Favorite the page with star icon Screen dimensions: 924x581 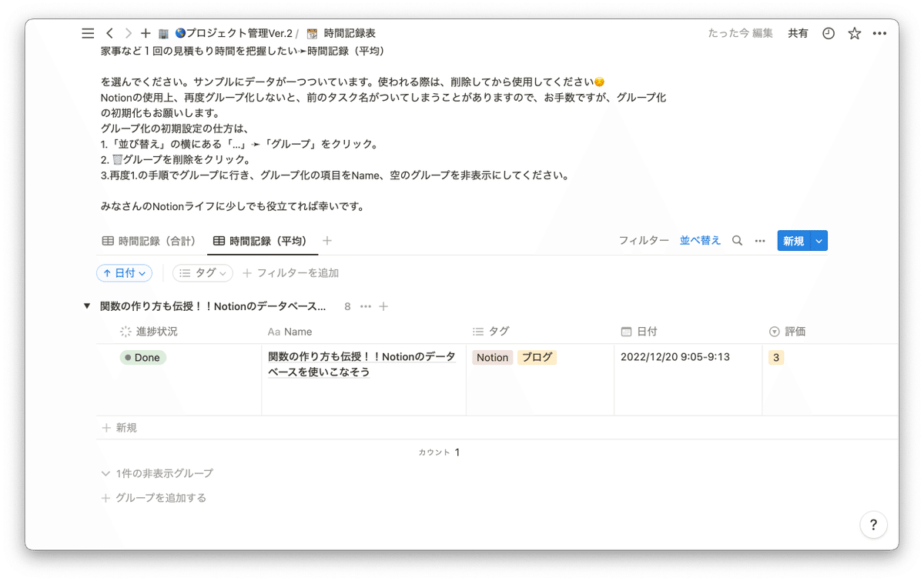pos(855,33)
